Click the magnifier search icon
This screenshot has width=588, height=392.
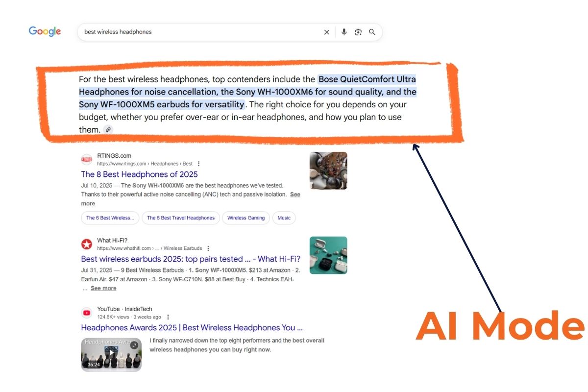[372, 32]
